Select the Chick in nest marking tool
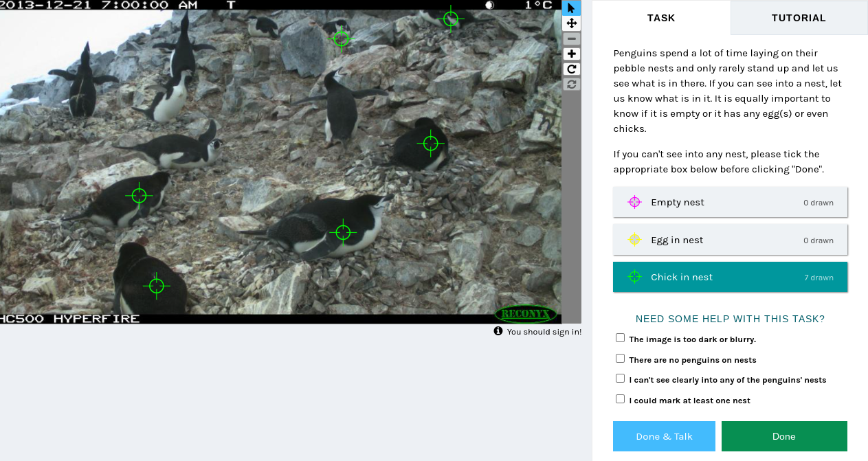868x461 pixels. point(730,277)
